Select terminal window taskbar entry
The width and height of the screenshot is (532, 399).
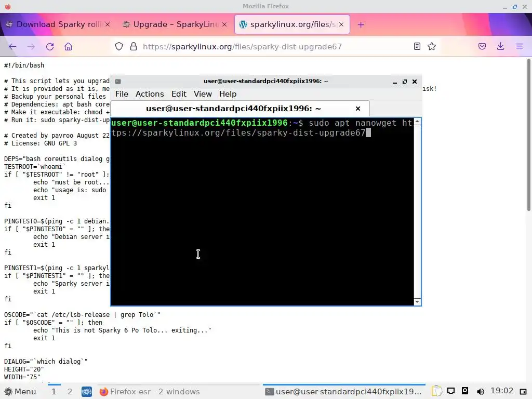(x=344, y=392)
